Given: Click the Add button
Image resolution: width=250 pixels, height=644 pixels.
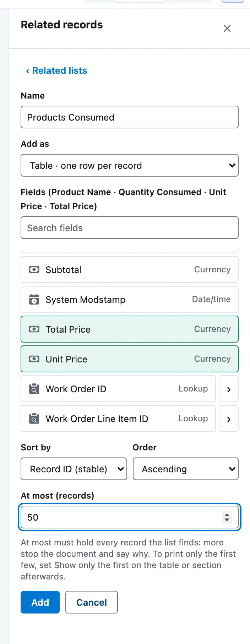Looking at the screenshot, I should point(40,602).
